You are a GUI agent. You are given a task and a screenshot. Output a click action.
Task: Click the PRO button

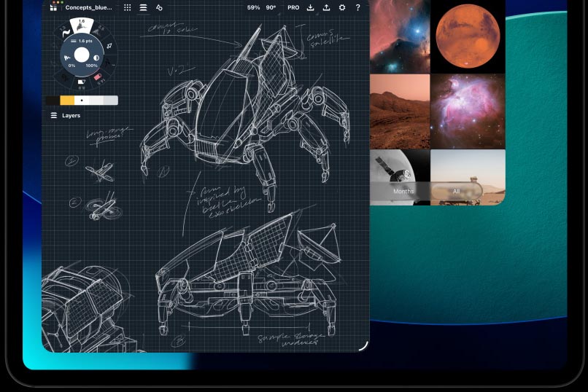pos(293,7)
